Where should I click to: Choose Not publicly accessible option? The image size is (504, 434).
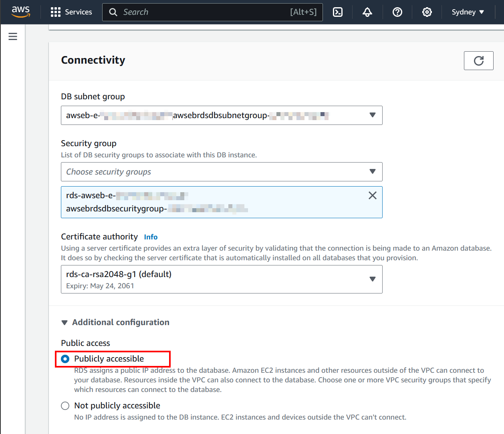coord(65,406)
